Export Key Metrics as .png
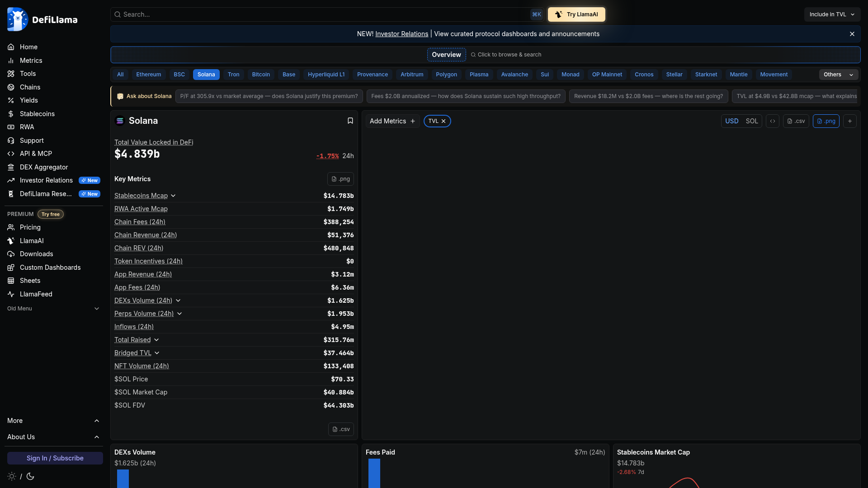Viewport: 868px width, 488px height. (340, 179)
